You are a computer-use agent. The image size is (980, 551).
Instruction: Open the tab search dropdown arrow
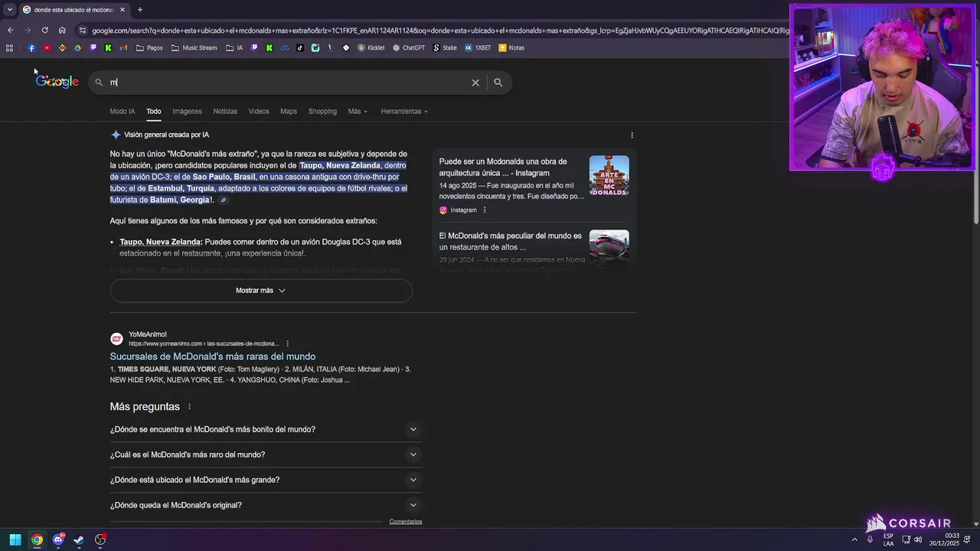9,10
